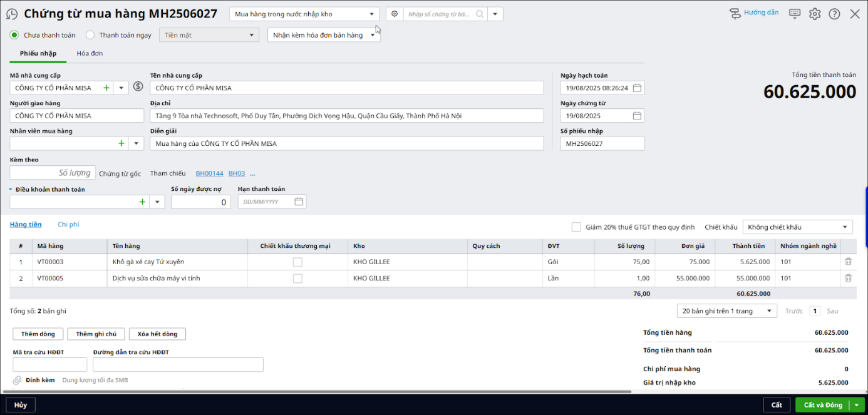Image resolution: width=868 pixels, height=415 pixels.
Task: Open voucher history clock icon
Action: click(x=12, y=14)
